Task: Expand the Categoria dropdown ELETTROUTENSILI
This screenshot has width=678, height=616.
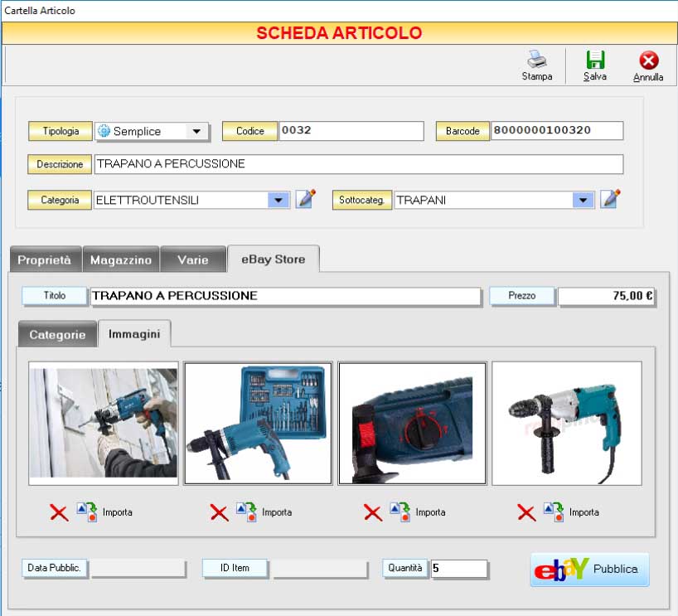Action: 278,200
